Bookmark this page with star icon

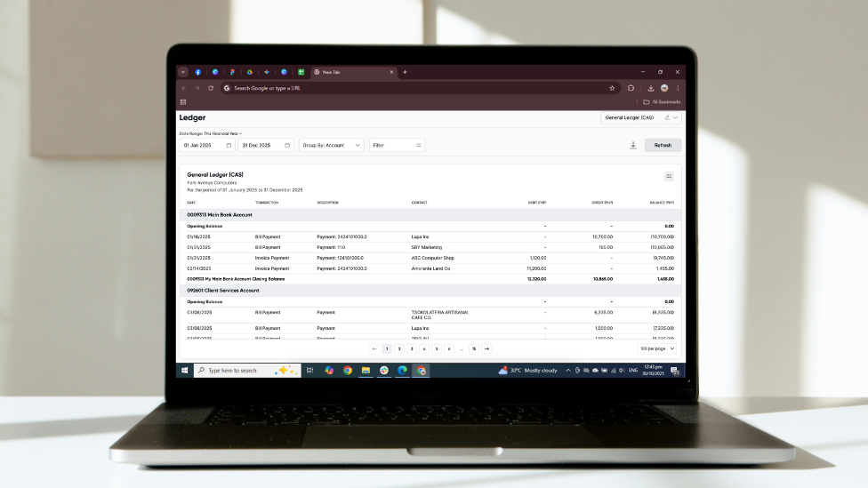point(612,88)
